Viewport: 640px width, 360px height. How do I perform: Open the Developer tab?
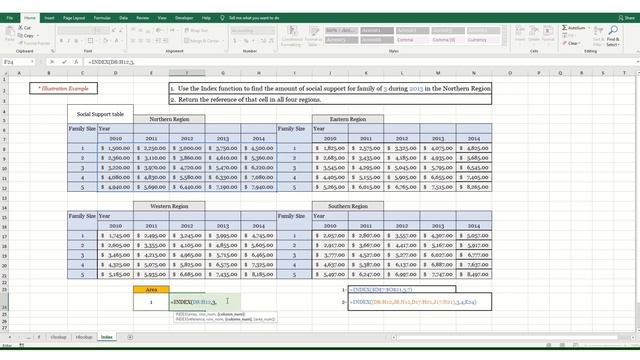pyautogui.click(x=184, y=18)
